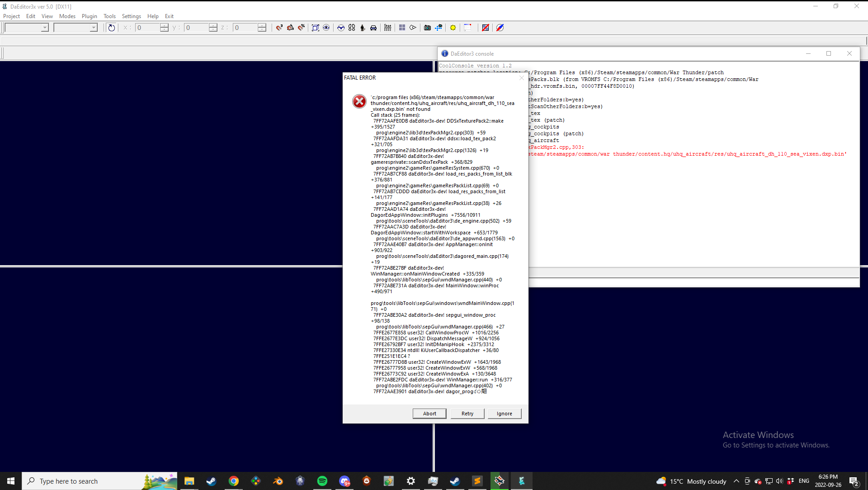Viewport: 868px width, 490px height.
Task: Open the ENG language indicator
Action: 804,481
